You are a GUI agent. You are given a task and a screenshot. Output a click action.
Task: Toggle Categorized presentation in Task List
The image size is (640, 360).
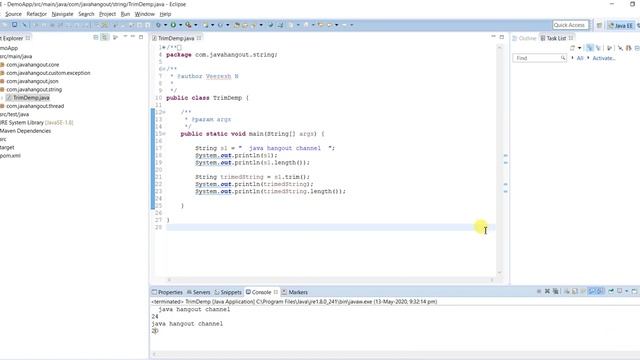(589, 48)
